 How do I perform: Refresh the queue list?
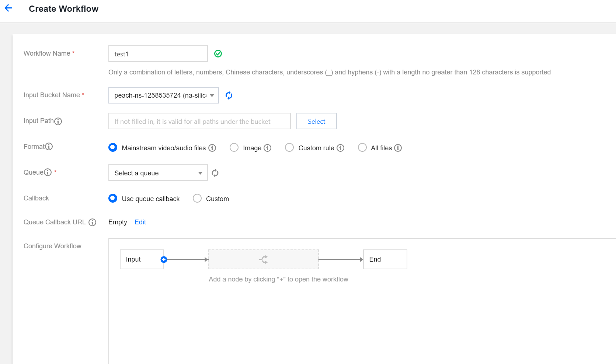click(x=215, y=173)
